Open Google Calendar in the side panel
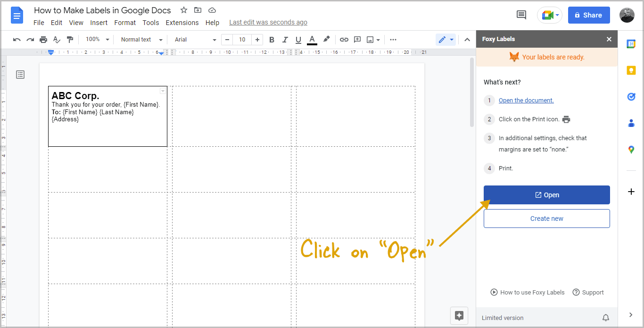Image resolution: width=644 pixels, height=328 pixels. [x=632, y=43]
